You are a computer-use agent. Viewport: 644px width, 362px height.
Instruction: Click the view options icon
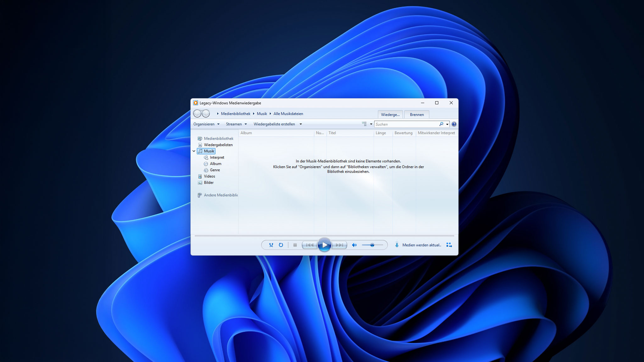pyautogui.click(x=364, y=124)
